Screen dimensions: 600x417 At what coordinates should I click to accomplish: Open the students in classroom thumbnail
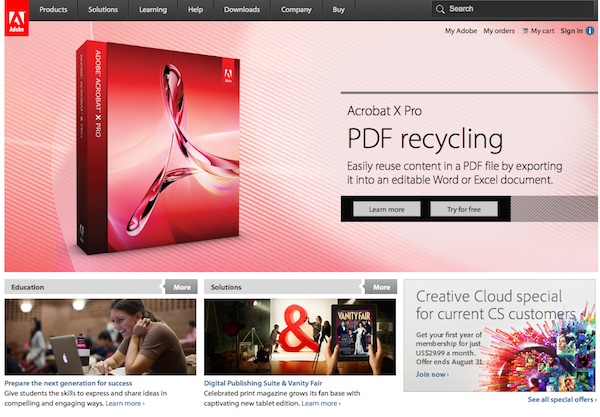pyautogui.click(x=100, y=337)
